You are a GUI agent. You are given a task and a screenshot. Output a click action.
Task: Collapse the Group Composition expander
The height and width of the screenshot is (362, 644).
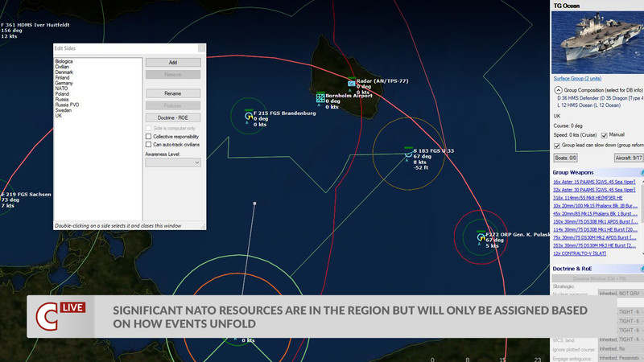click(x=558, y=90)
